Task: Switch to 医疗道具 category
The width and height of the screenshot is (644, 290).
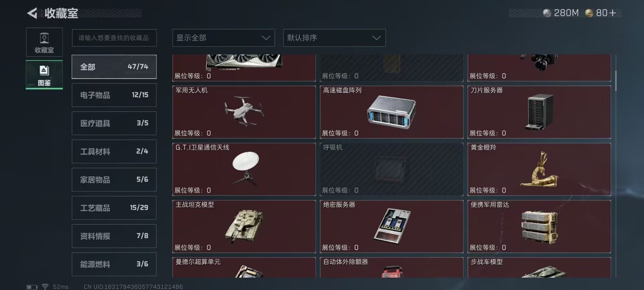Action: (114, 123)
